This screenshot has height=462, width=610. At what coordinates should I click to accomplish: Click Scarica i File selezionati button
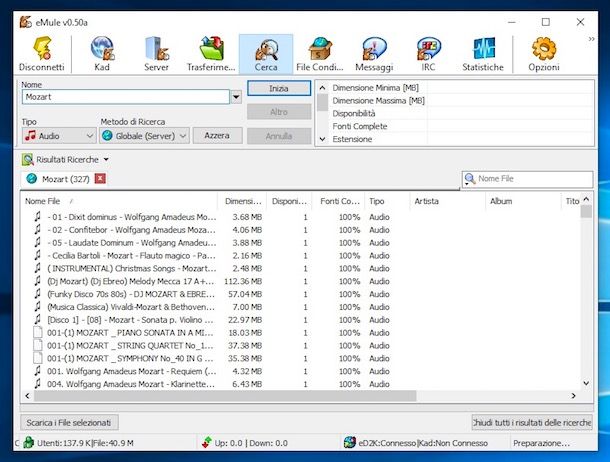pyautogui.click(x=70, y=422)
